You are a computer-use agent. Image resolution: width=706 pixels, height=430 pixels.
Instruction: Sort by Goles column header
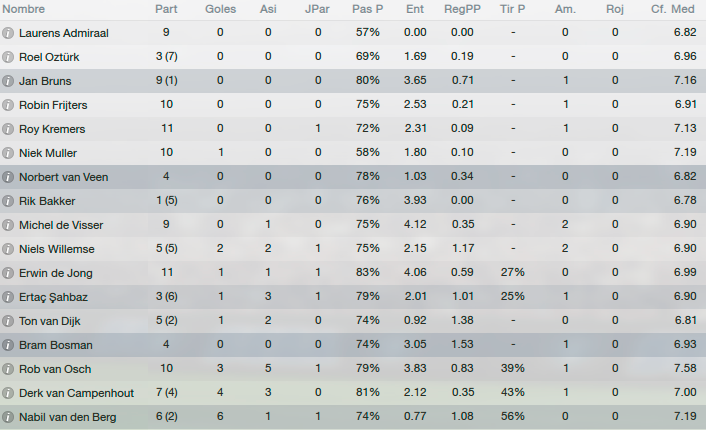point(220,9)
